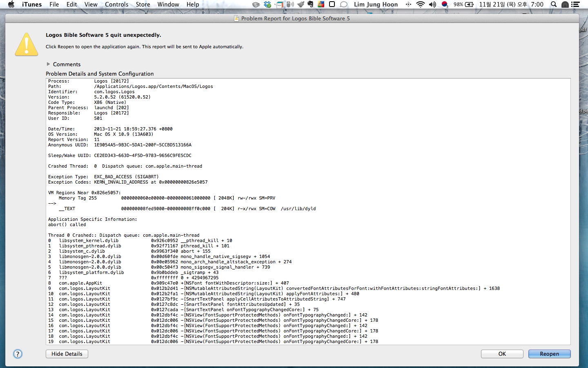Click the 'Problem Details and System Configuration' heading
Viewport: 588px width, 368px height.
coord(100,74)
